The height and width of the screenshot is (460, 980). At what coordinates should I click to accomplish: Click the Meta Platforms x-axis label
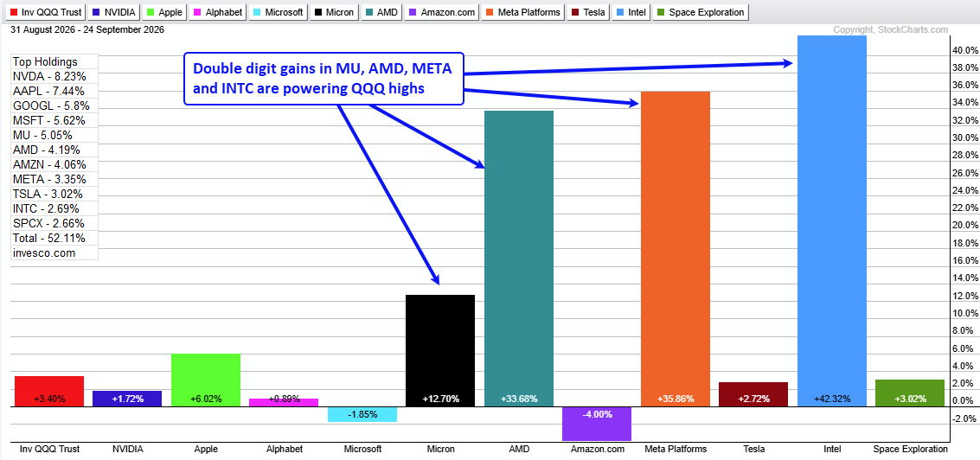tap(675, 449)
